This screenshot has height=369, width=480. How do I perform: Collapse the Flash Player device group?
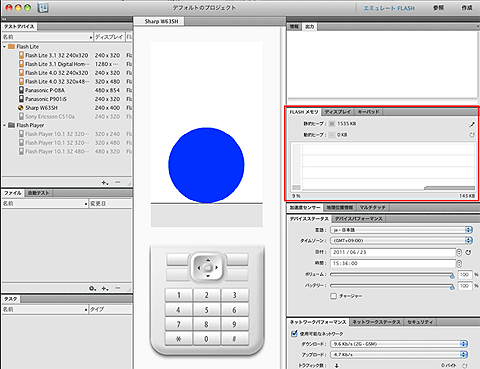pyautogui.click(x=4, y=125)
